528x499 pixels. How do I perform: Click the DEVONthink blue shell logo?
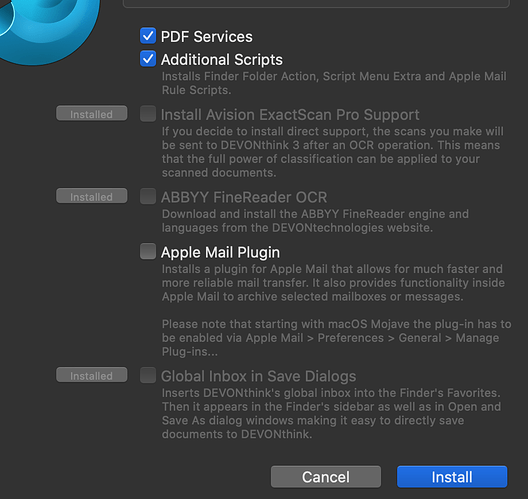coord(47,29)
